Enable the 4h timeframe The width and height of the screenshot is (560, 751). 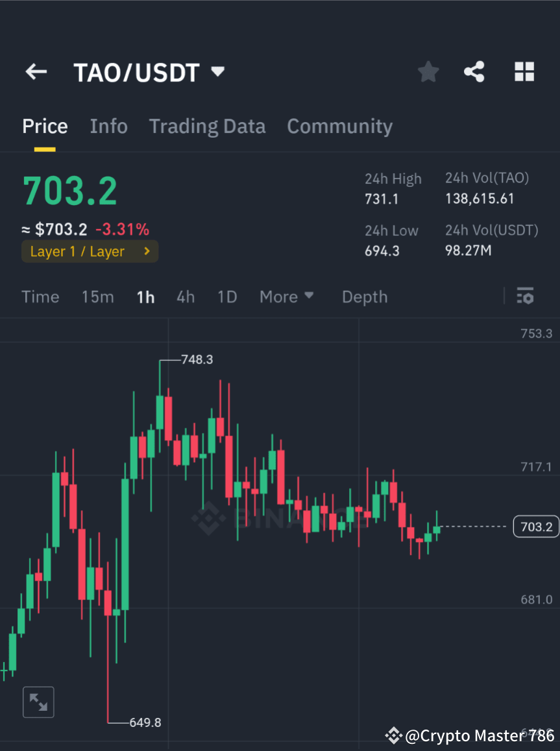pos(186,297)
